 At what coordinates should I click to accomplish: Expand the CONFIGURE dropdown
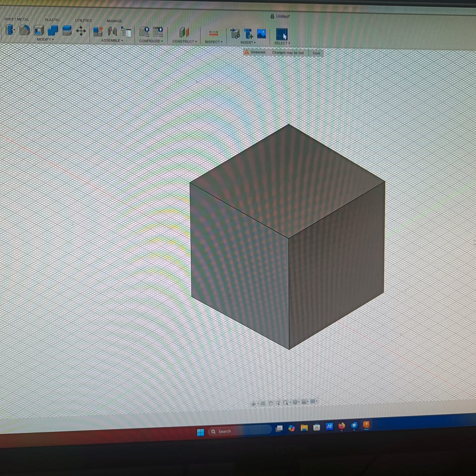tap(151, 41)
